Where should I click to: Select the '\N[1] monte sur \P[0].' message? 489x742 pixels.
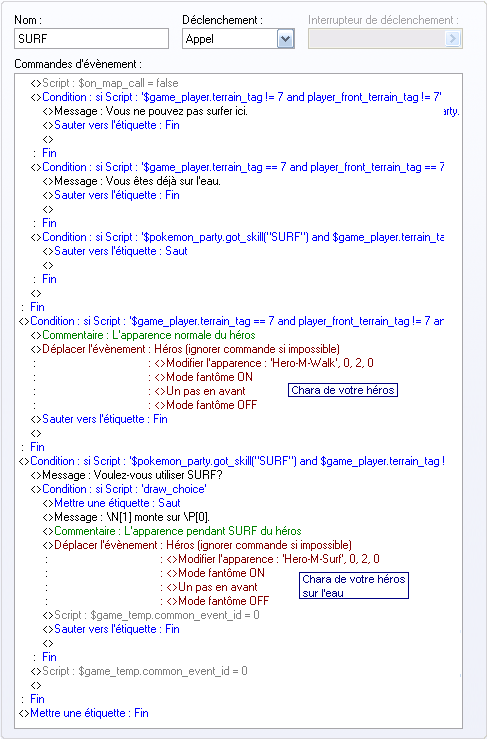click(126, 517)
